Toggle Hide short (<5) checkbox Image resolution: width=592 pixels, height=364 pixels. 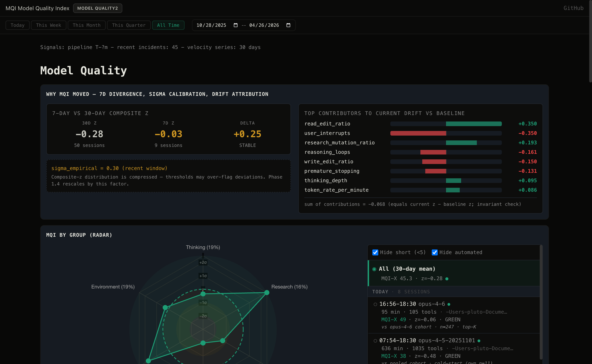tap(375, 252)
